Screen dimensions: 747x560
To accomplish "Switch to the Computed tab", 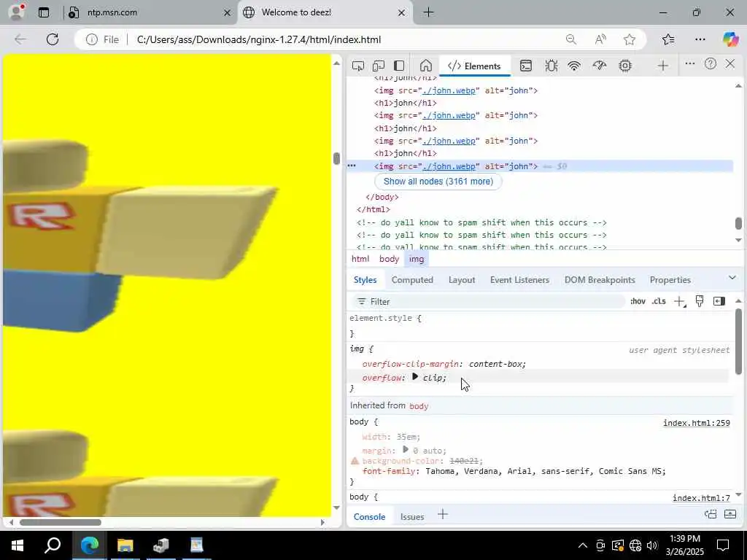I will [412, 280].
